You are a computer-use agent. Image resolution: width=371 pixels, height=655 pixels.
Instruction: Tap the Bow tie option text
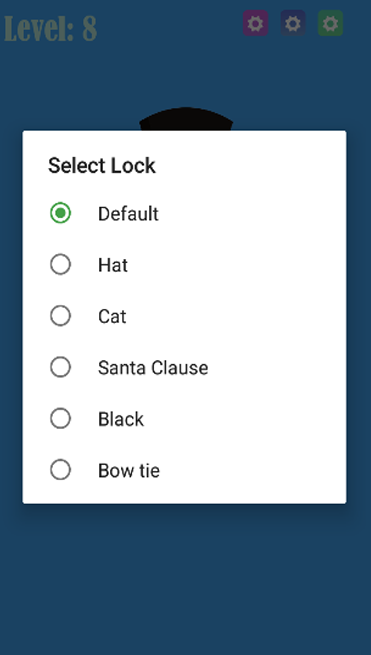129,471
